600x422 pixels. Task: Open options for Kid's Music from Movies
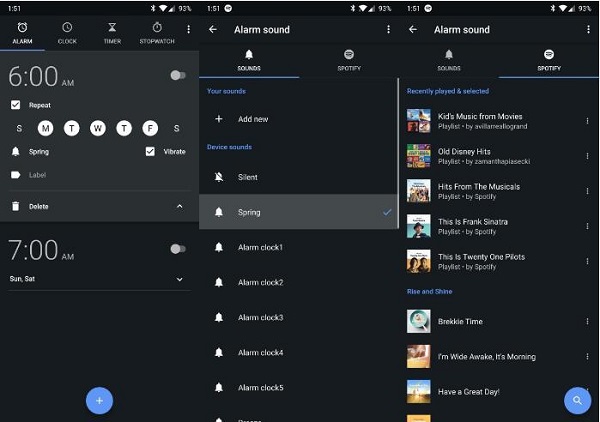coord(587,121)
